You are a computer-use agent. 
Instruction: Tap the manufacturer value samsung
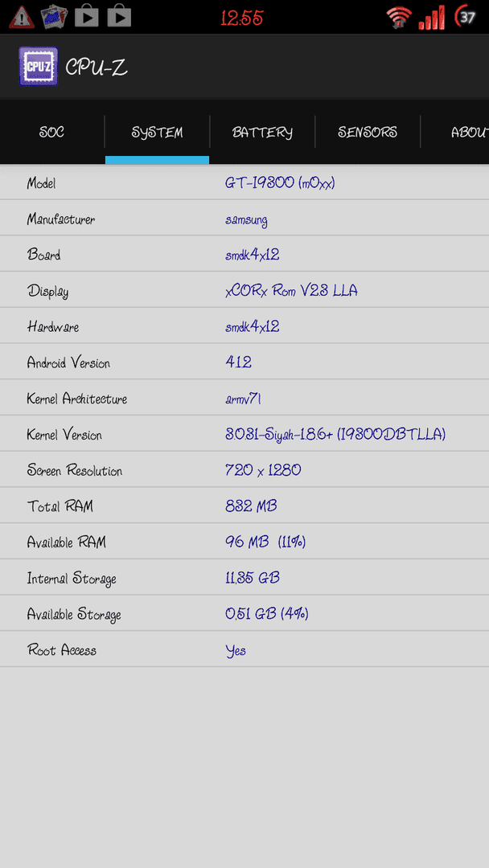coord(246,220)
